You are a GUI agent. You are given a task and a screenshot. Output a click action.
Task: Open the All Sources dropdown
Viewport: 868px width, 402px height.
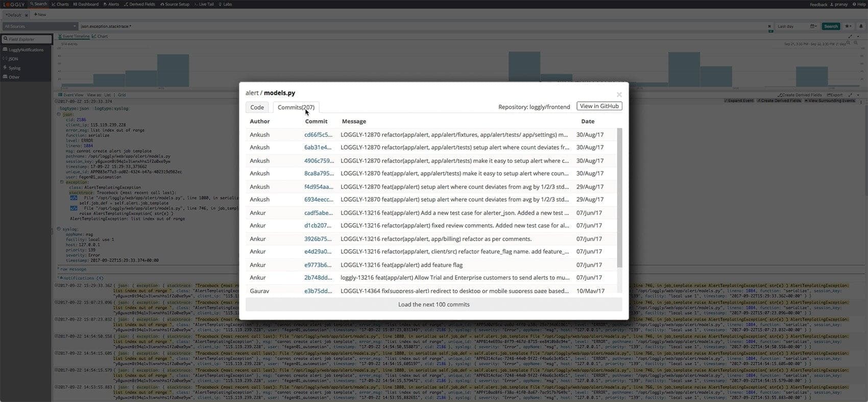[39, 27]
